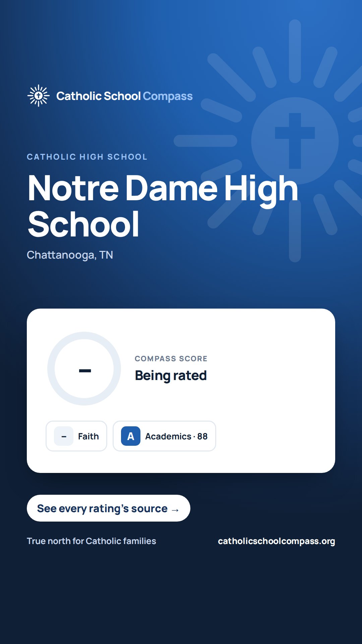
Task: Click the Notre Dame High School title
Action: point(163,206)
